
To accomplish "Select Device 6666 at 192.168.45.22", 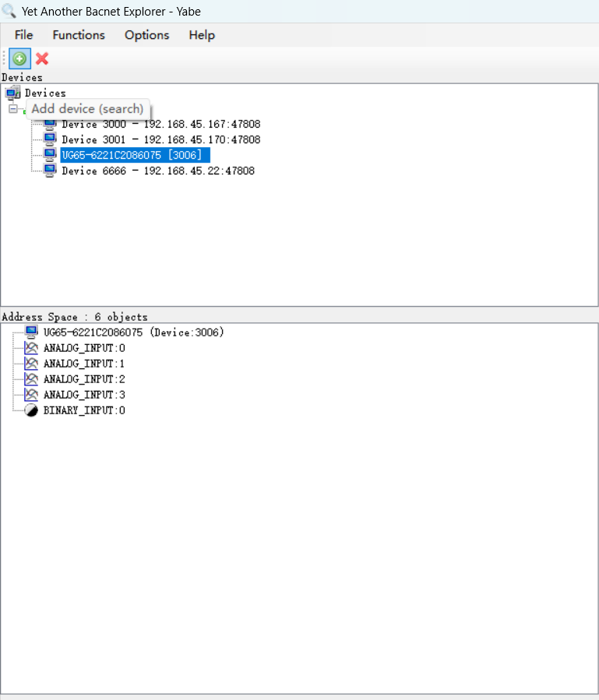I will (157, 171).
